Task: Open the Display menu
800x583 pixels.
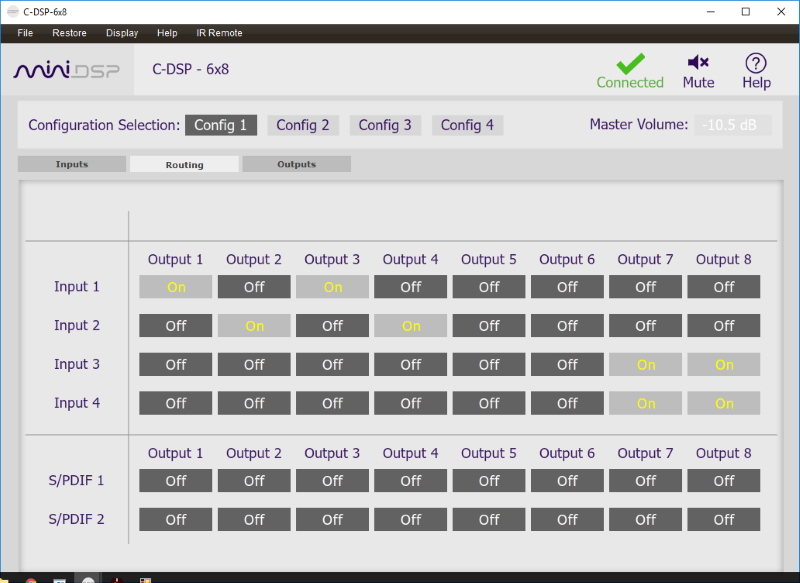Action: click(x=122, y=33)
